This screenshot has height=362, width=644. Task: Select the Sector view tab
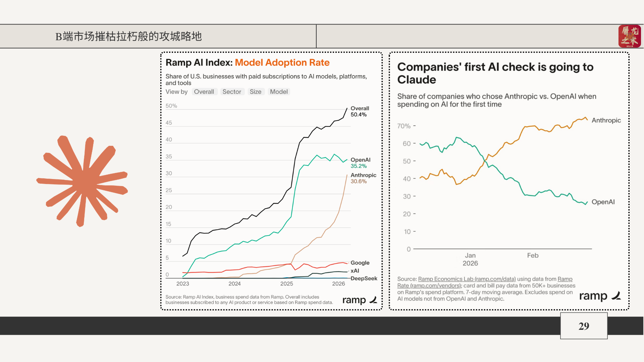click(x=232, y=92)
